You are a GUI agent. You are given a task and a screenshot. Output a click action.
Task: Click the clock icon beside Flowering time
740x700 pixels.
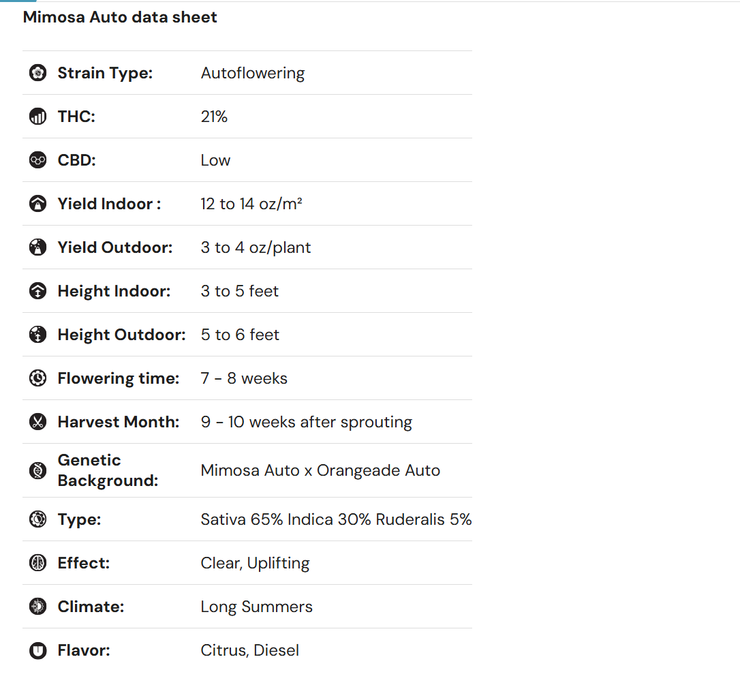(38, 378)
